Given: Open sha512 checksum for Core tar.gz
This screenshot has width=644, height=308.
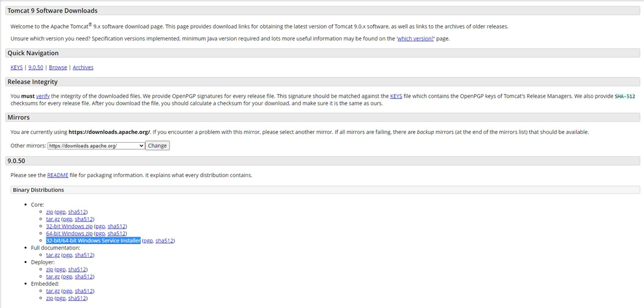Looking at the screenshot, I should click(x=84, y=219).
